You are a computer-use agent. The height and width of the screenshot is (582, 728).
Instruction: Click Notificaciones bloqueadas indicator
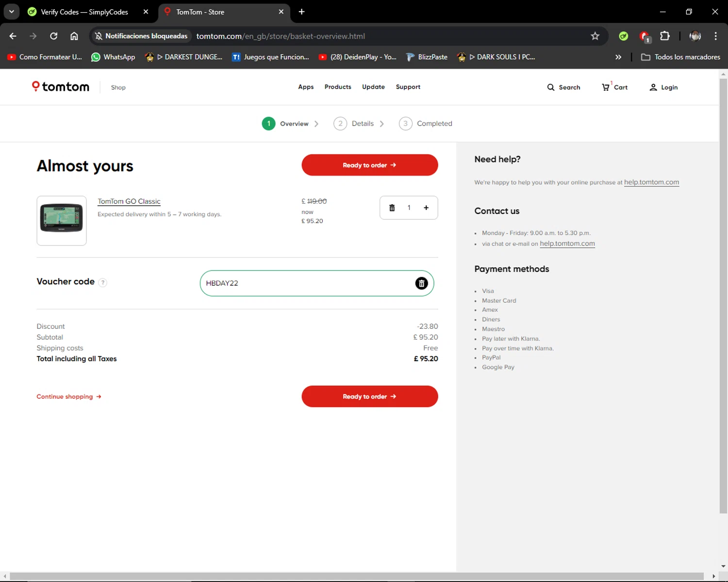(141, 36)
